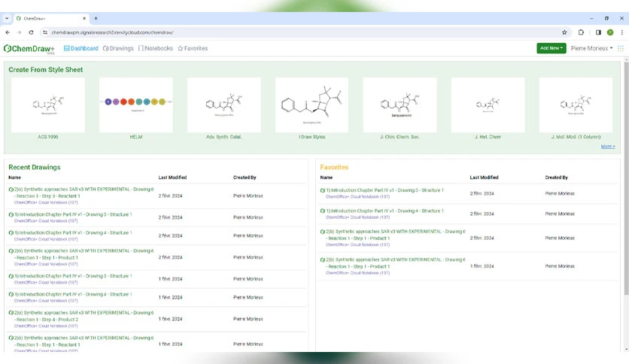
Task: Select the ChemDraw+ browser tab
Action: [50, 19]
